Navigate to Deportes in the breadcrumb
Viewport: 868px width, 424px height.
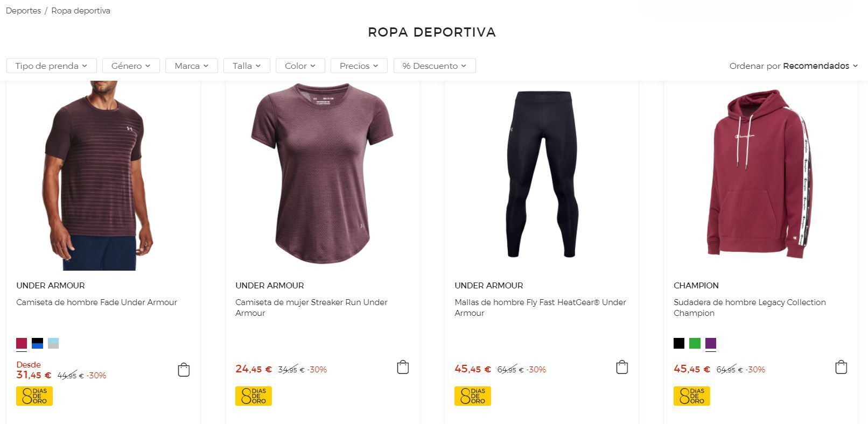23,10
